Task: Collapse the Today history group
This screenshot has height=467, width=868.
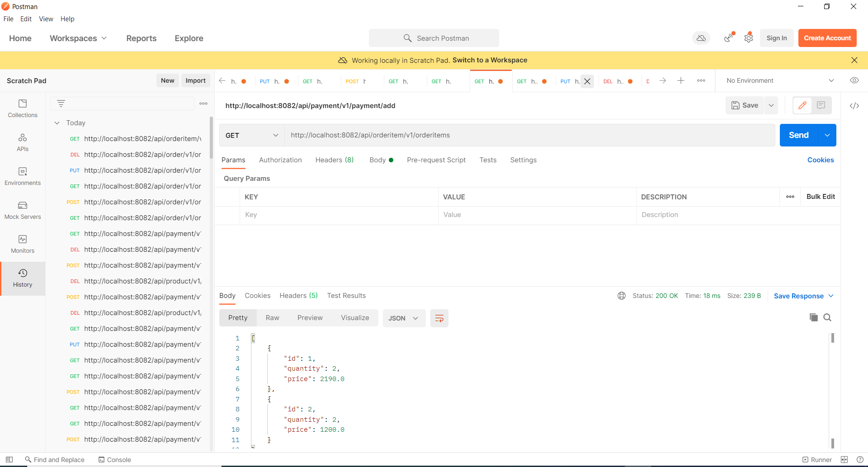Action: click(x=57, y=123)
